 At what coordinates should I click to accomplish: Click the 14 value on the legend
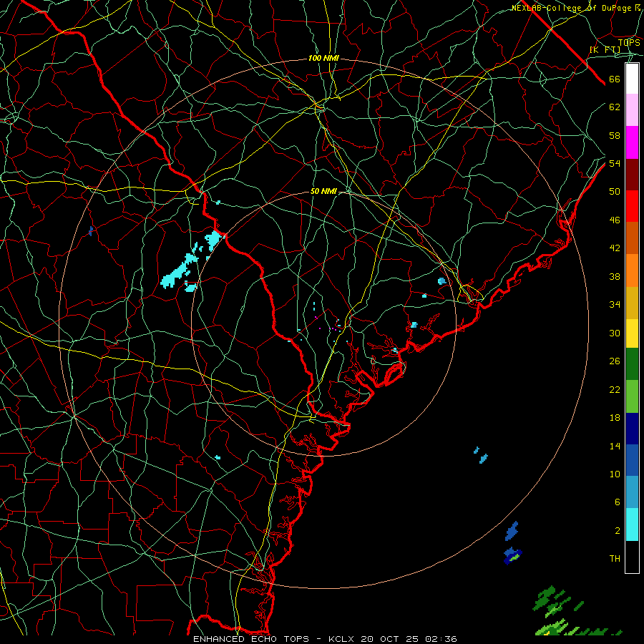615,447
